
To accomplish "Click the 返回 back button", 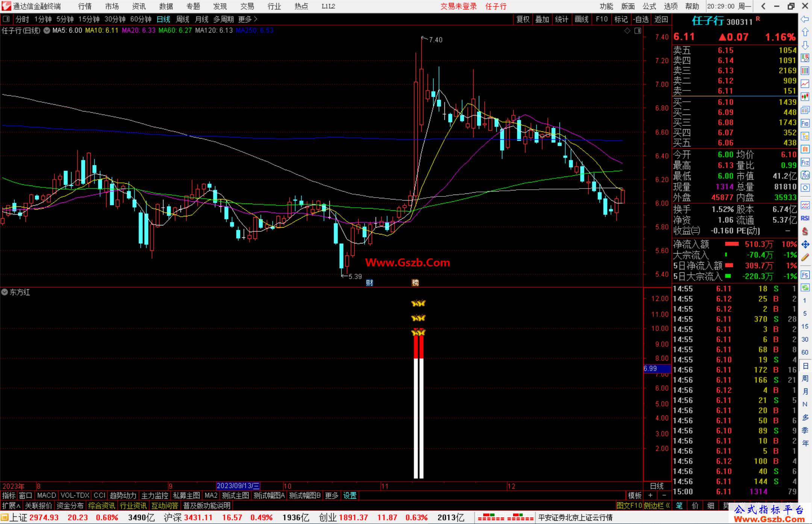I will pos(661,19).
